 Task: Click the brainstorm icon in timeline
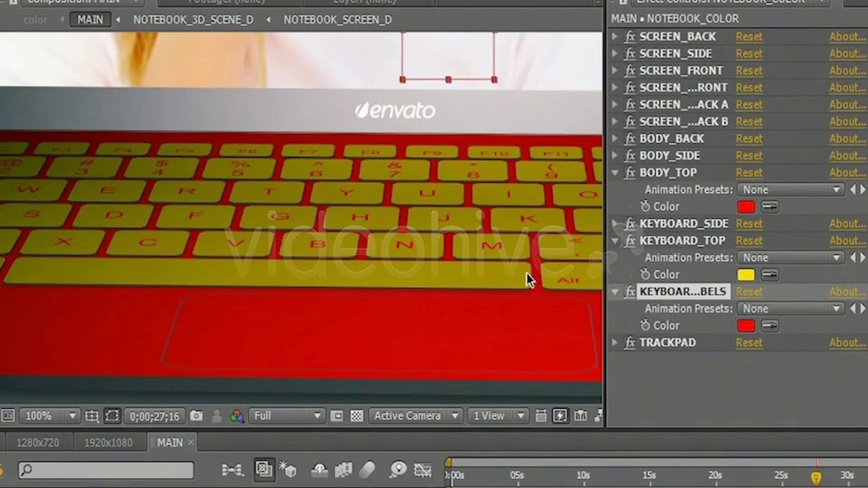pos(398,469)
